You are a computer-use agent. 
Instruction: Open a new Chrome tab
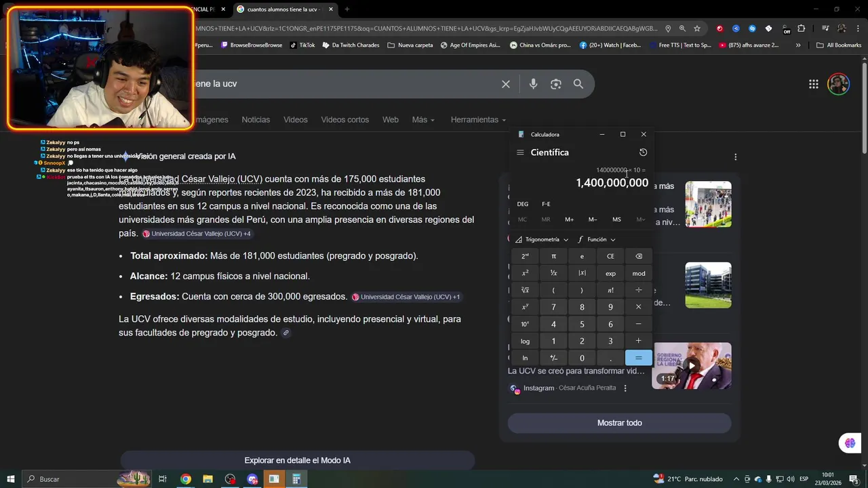[x=347, y=9]
